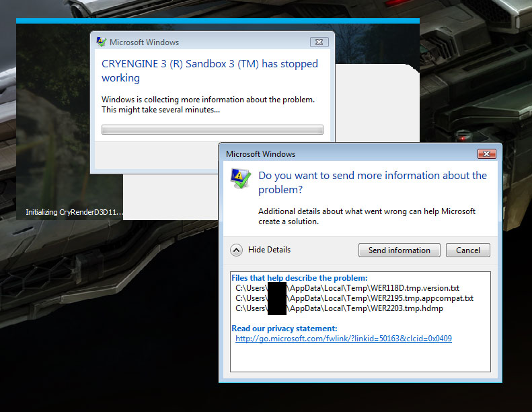Close the CRYENGINE has stopped working dialog
532x412 pixels.
coord(319,42)
